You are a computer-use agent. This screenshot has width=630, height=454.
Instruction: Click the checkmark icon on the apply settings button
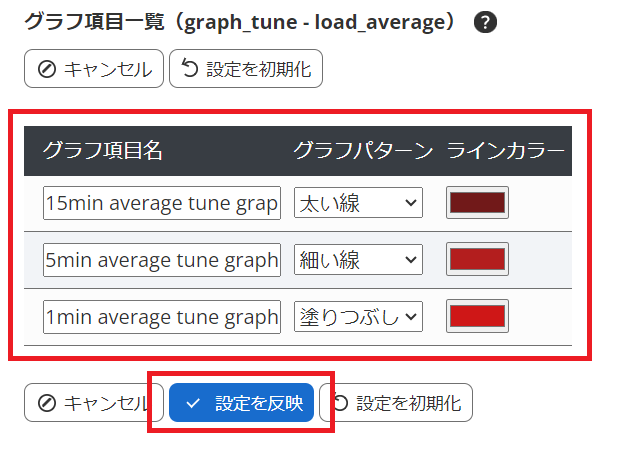pyautogui.click(x=193, y=403)
